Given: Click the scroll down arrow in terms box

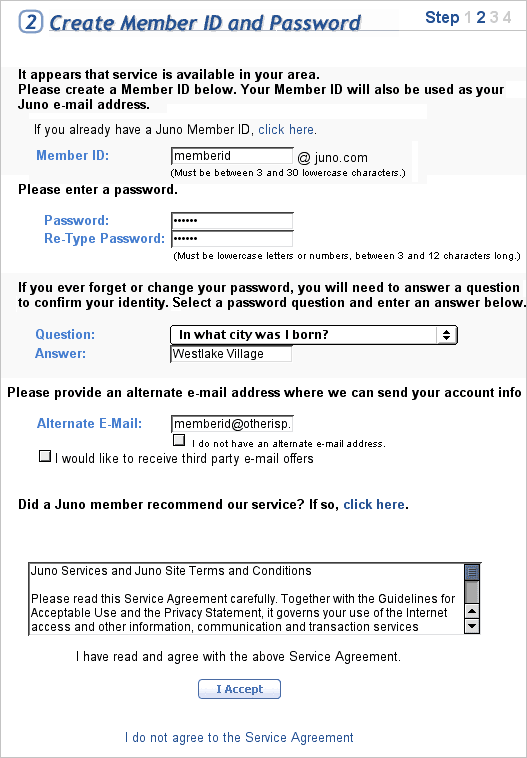Looking at the screenshot, I should [472, 627].
